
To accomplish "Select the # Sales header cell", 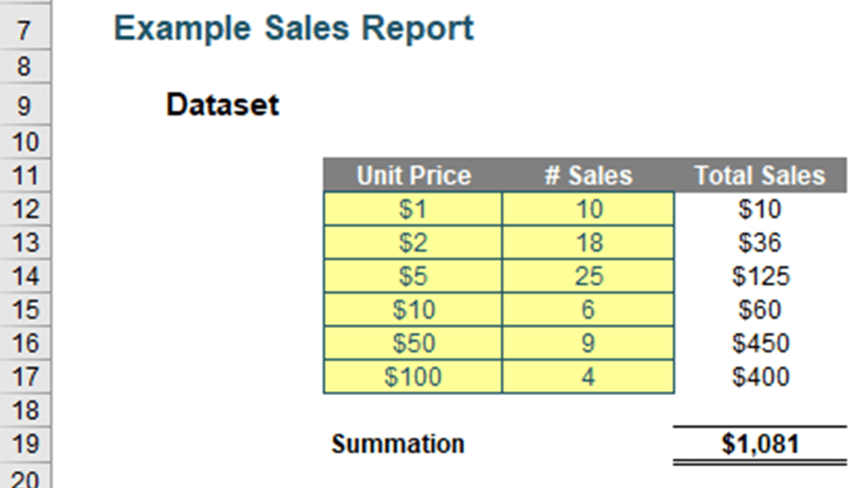I will (589, 176).
